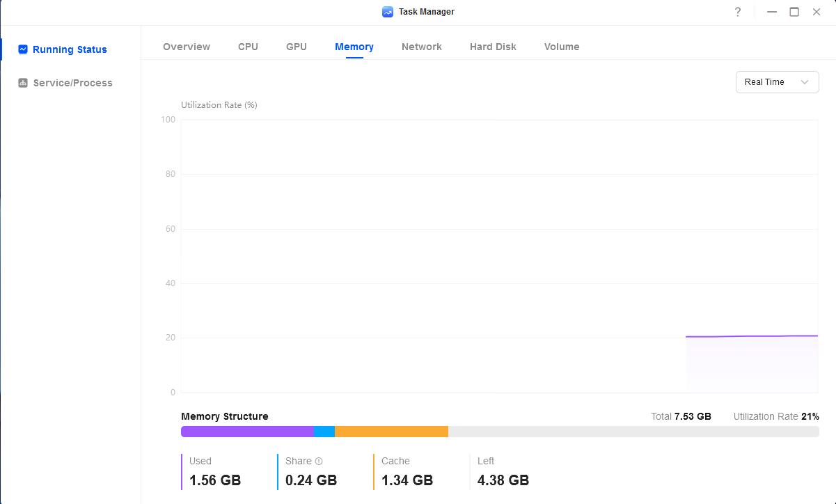This screenshot has width=836, height=504.
Task: Click the blue Share segment of memory bar
Action: click(324, 432)
